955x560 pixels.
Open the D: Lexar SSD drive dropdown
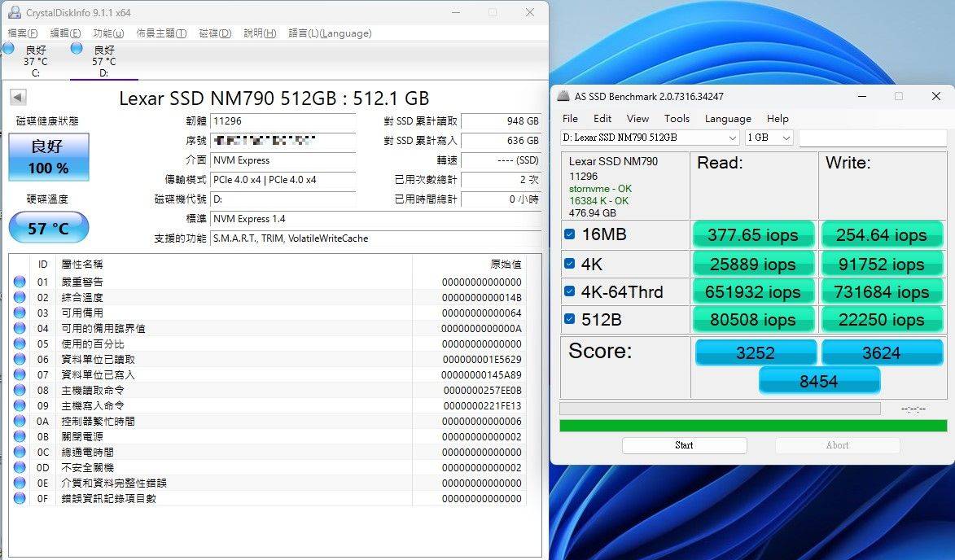[650, 138]
